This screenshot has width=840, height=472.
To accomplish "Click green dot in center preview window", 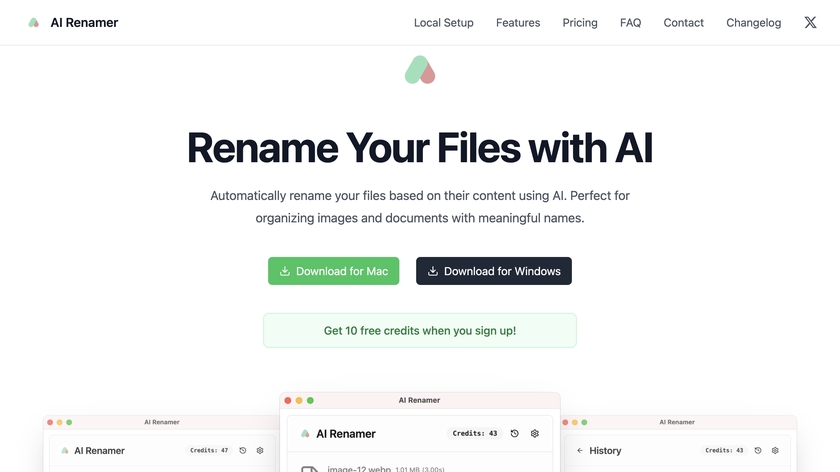I will (x=310, y=400).
